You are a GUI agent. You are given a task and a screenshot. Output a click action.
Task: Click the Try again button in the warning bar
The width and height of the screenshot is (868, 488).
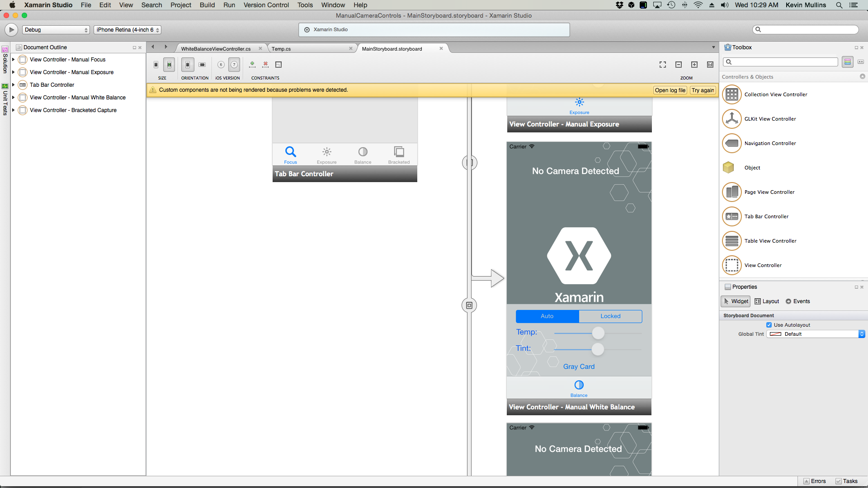click(702, 90)
